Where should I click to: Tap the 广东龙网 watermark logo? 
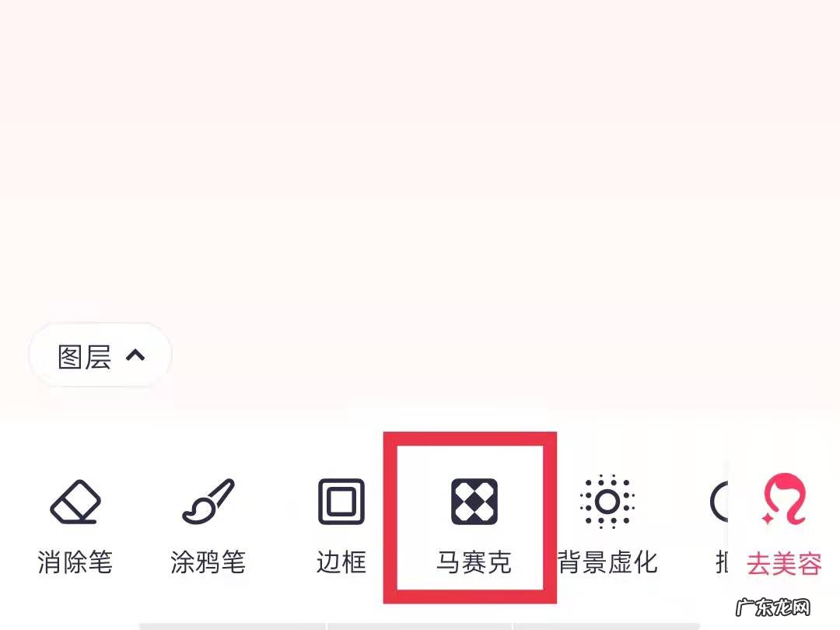coord(772,607)
